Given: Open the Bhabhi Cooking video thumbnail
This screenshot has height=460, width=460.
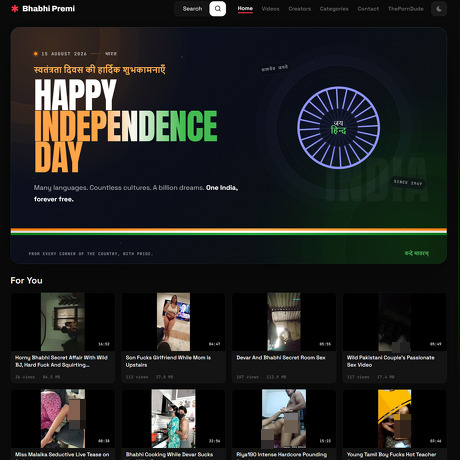Looking at the screenshot, I should pos(173,418).
